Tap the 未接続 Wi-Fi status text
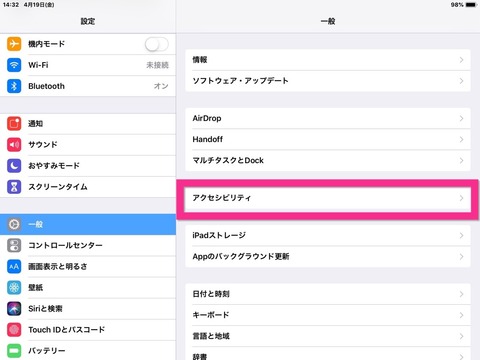Viewport: 480px width, 360px height. [x=157, y=65]
